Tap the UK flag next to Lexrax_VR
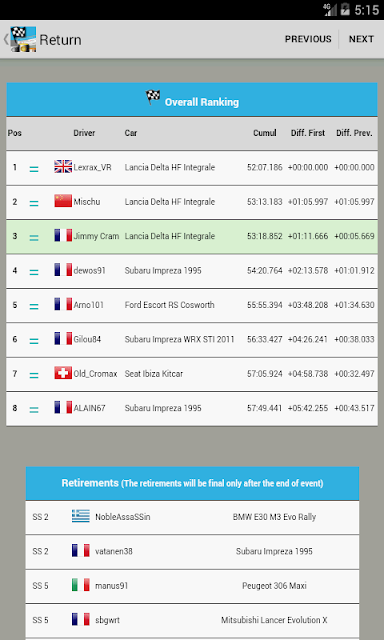The height and width of the screenshot is (640, 384). (x=63, y=167)
